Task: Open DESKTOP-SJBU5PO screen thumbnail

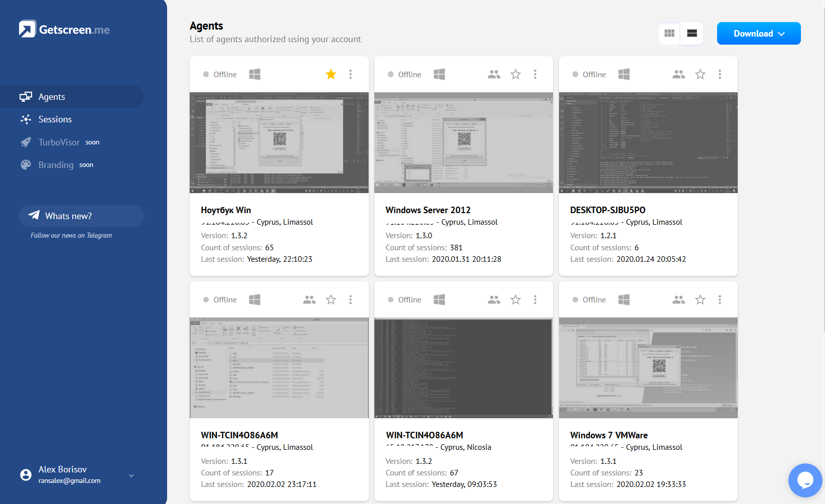Action: (x=648, y=142)
